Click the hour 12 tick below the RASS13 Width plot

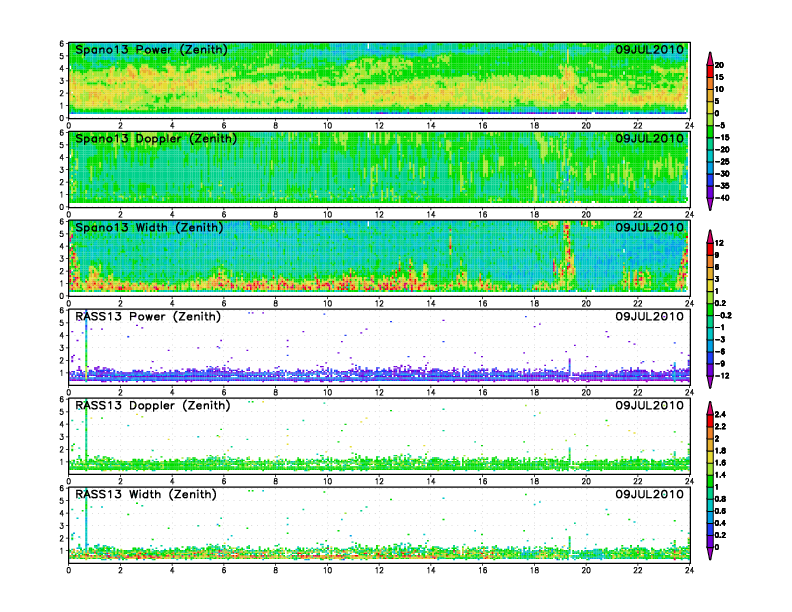pos(379,570)
